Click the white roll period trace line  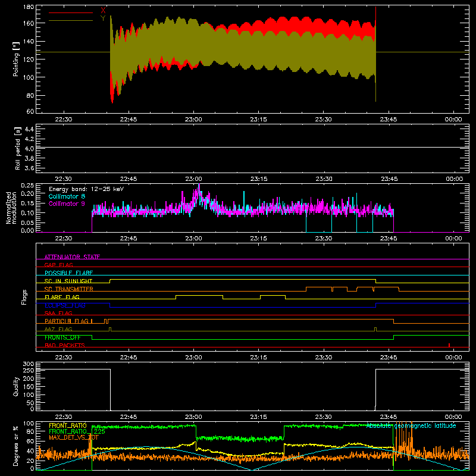[x=252, y=148]
